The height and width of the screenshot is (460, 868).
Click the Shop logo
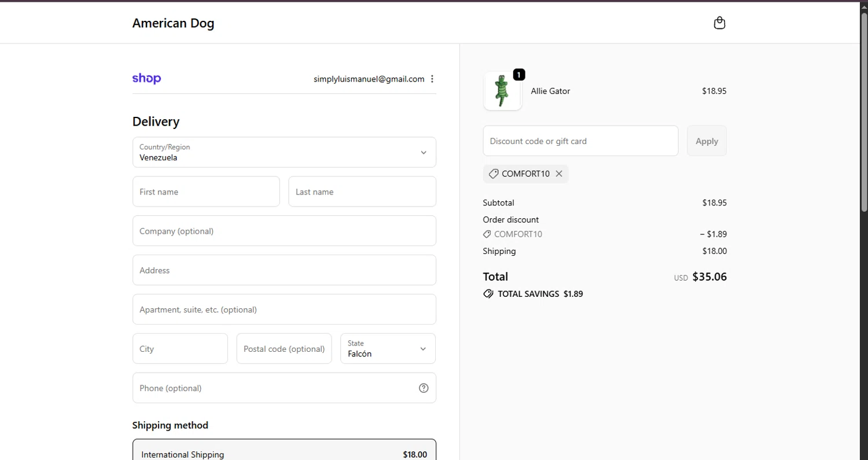[146, 79]
